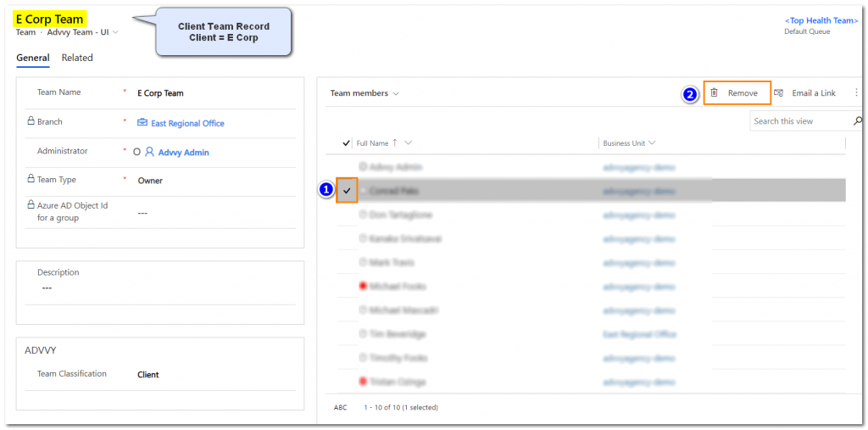The height and width of the screenshot is (430, 868).
Task: Select the General tab
Action: click(33, 58)
